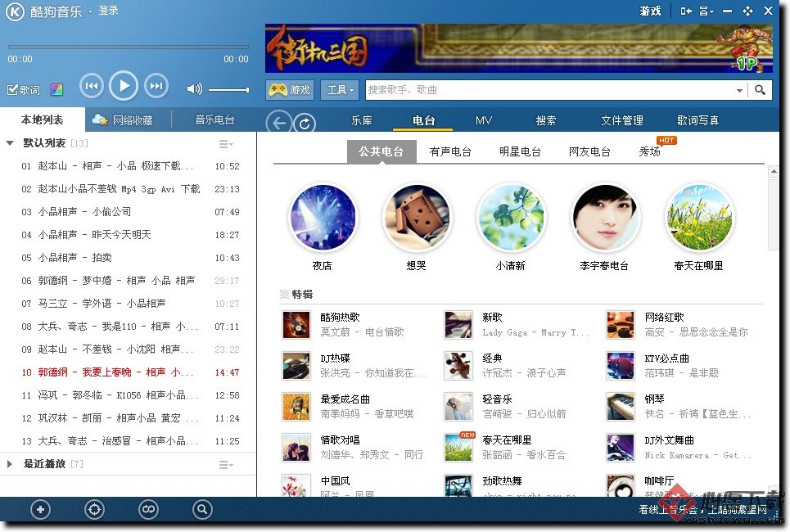The height and width of the screenshot is (532, 790).
Task: Play the current track
Action: [124, 86]
